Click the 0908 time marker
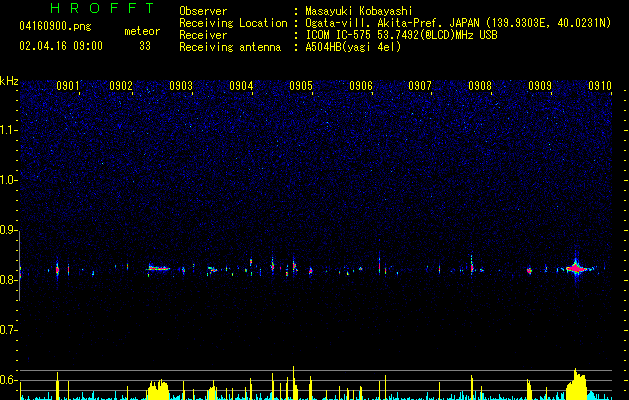 pos(480,85)
